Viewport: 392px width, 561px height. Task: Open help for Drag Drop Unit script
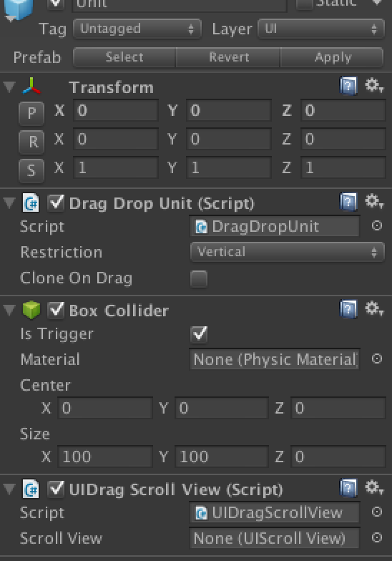click(348, 202)
